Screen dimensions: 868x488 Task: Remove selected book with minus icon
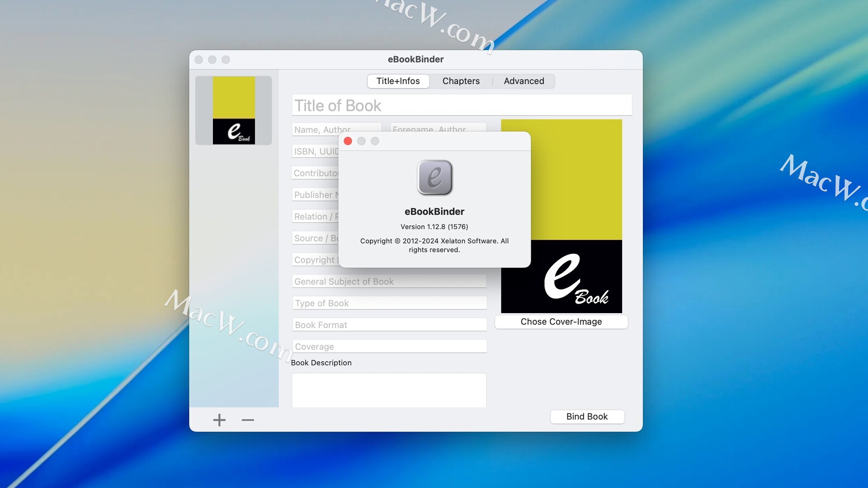coord(248,420)
